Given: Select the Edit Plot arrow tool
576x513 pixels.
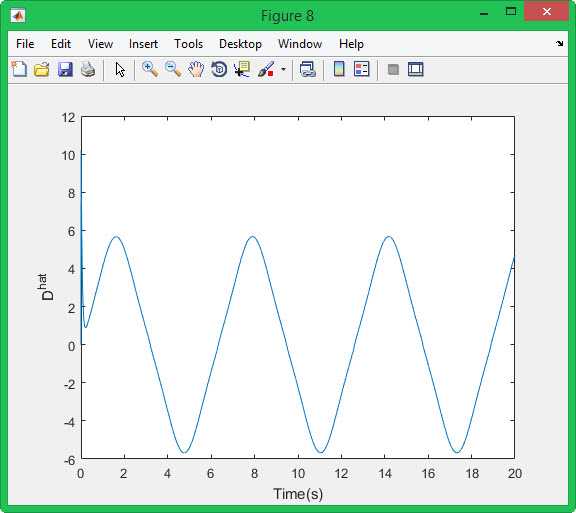Looking at the screenshot, I should coord(120,69).
